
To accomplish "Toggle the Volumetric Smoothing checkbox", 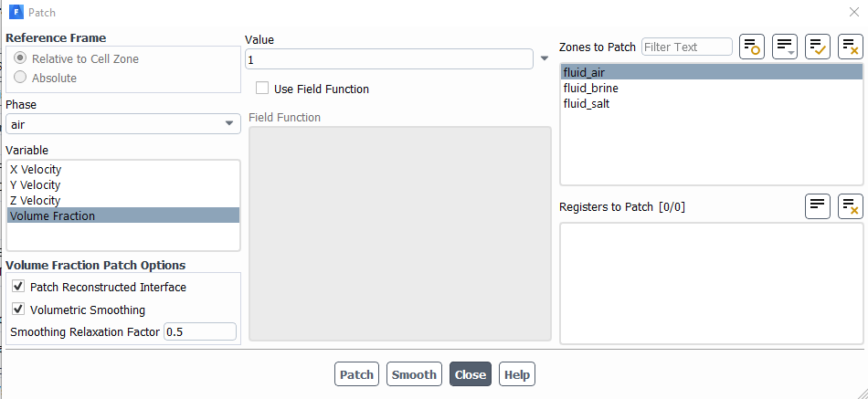I will (19, 310).
